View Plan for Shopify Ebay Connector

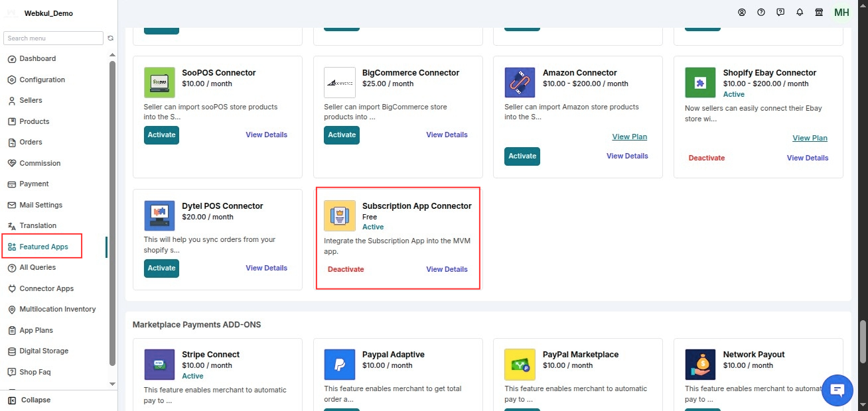(x=810, y=138)
